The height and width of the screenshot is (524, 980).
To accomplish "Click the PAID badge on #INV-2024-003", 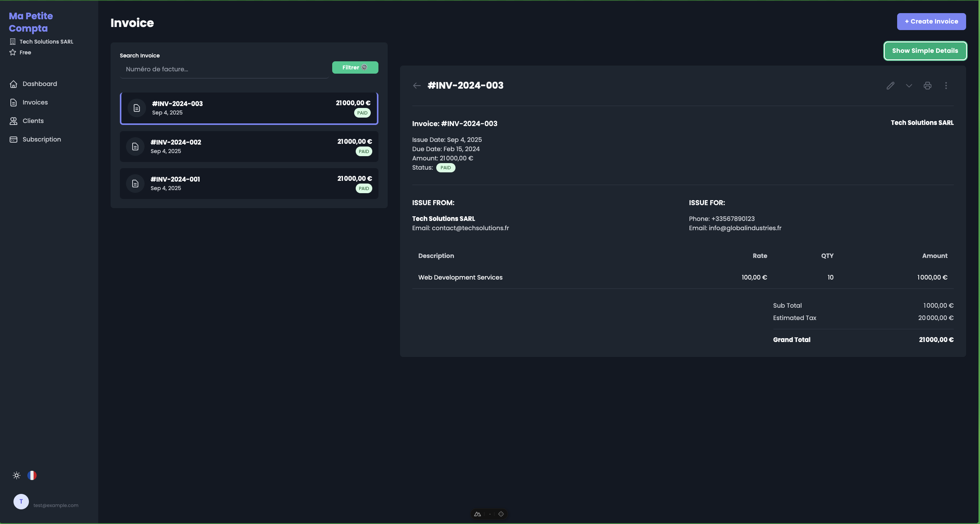I will coord(362,113).
